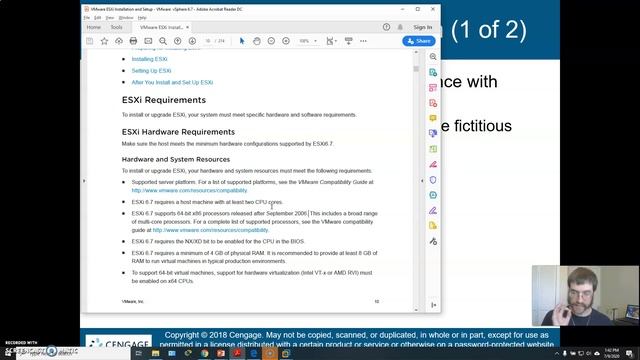The image size is (640, 360).
Task: Open the View menu
Action: tap(110, 18)
